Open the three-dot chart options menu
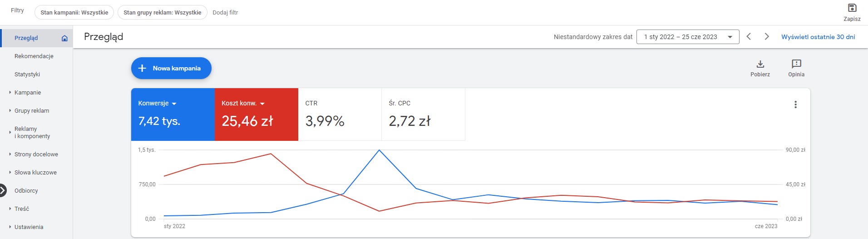Image resolution: width=868 pixels, height=239 pixels. [x=795, y=105]
